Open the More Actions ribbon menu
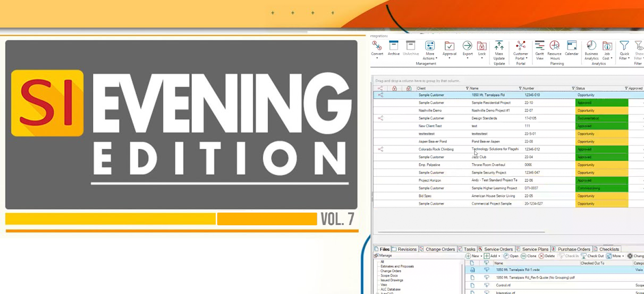The width and height of the screenshot is (644, 294). (430, 50)
